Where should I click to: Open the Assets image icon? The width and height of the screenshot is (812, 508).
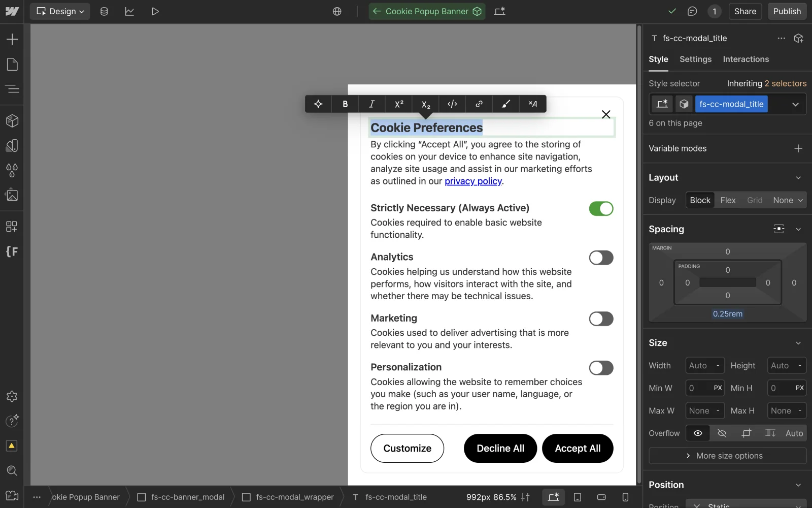tap(12, 195)
